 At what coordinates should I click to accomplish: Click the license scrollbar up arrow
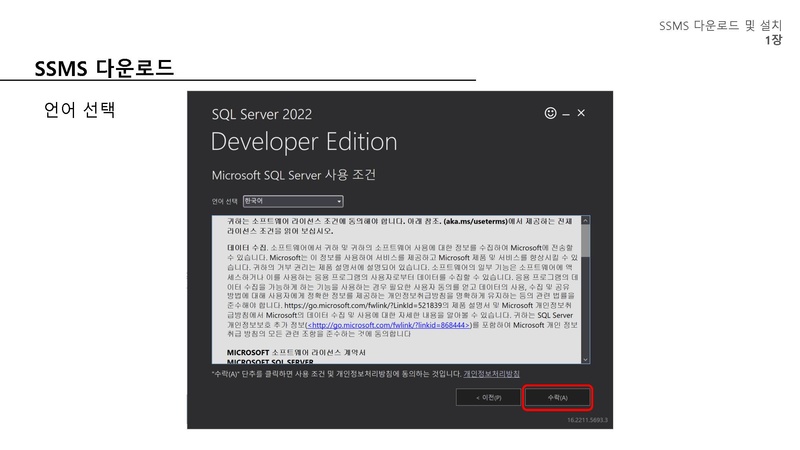[x=586, y=220]
